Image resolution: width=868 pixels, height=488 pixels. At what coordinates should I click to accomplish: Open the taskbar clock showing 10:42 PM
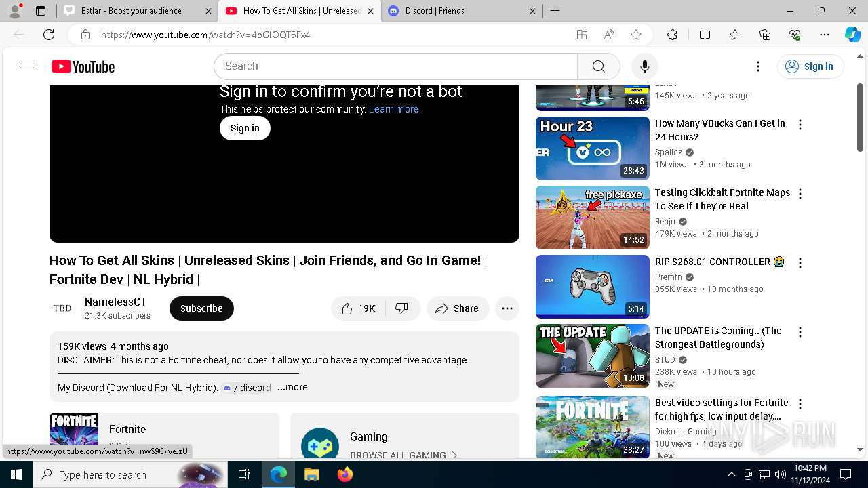pyautogui.click(x=810, y=474)
